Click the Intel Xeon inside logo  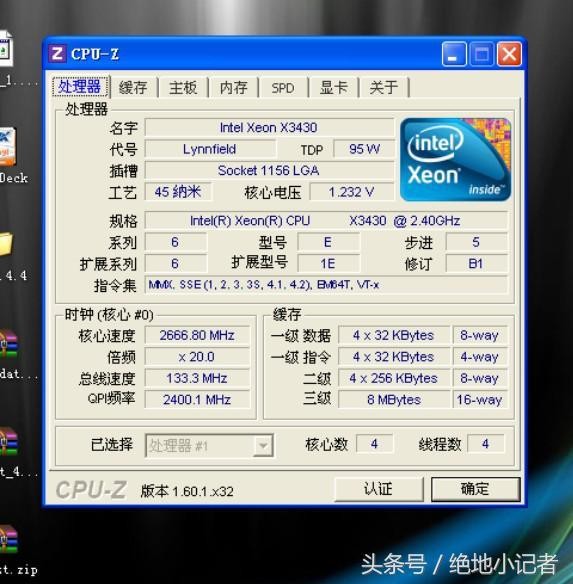[455, 159]
